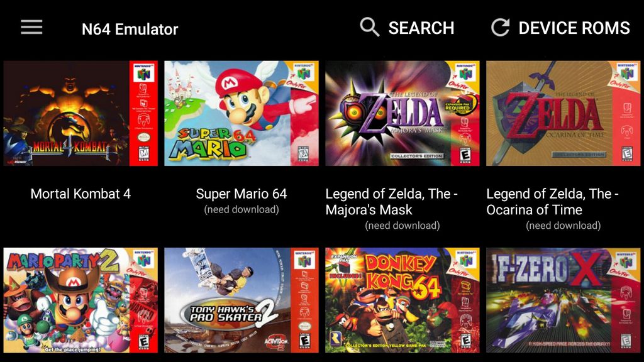Click the need download label under Ocarina of Time
The image size is (644, 362).
pos(563,224)
